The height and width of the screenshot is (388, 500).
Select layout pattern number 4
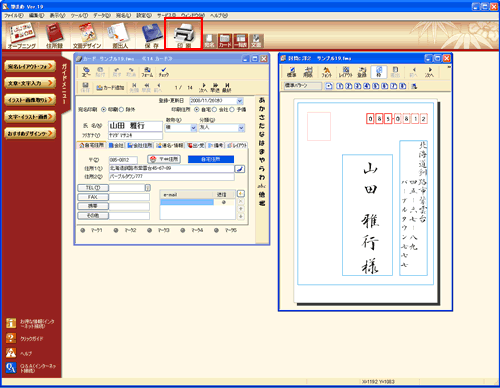point(367,86)
